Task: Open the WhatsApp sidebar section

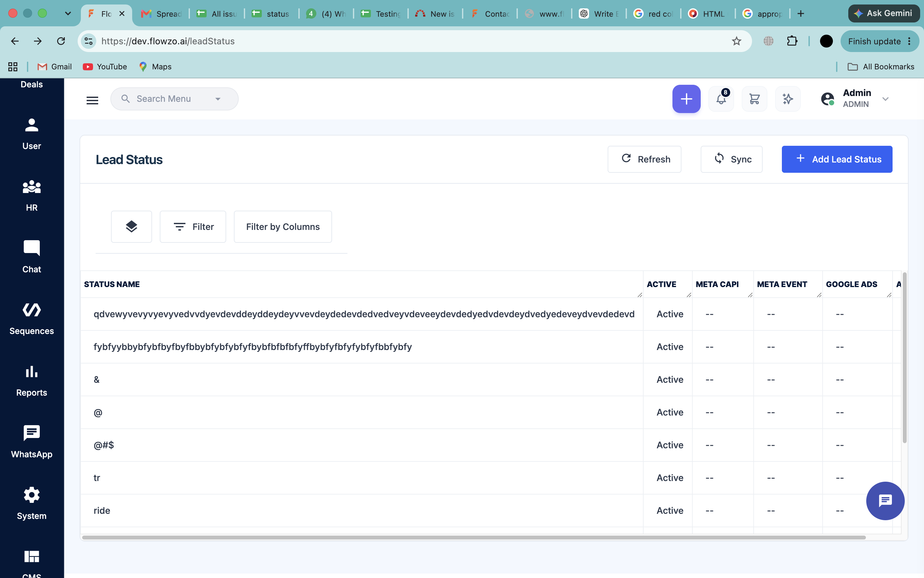Action: tap(32, 442)
